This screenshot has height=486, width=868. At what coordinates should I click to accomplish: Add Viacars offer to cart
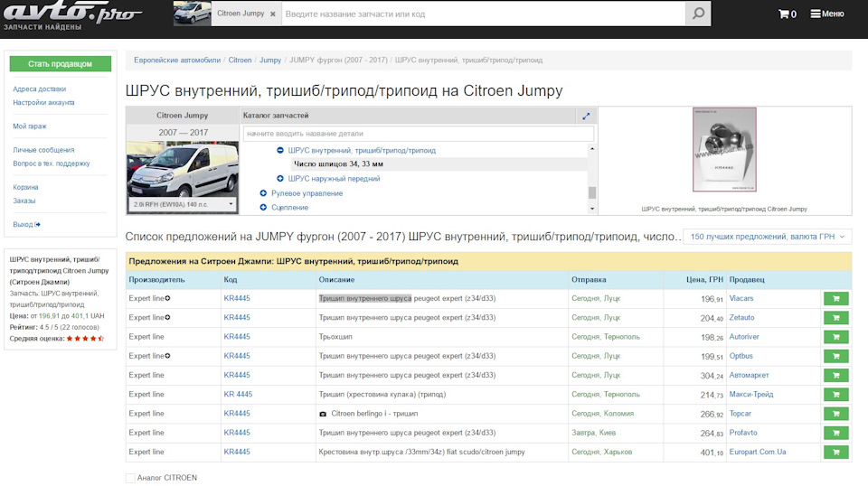pyautogui.click(x=835, y=299)
